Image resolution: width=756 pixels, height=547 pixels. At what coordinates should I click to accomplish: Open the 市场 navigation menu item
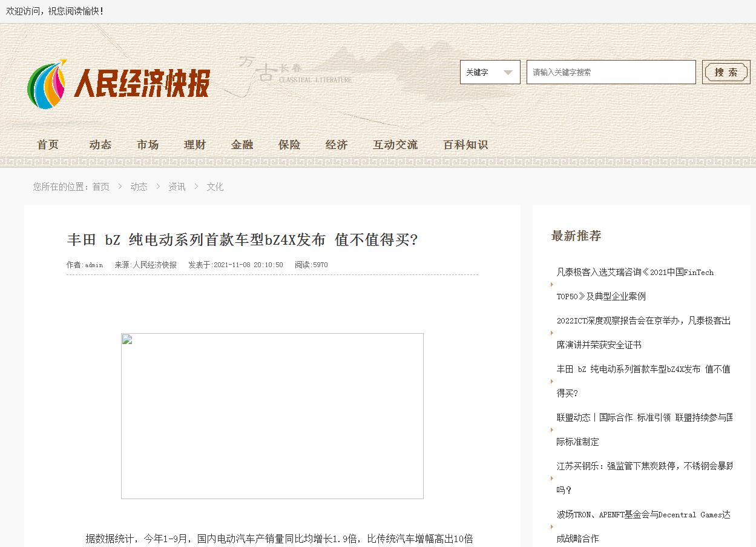click(x=148, y=145)
